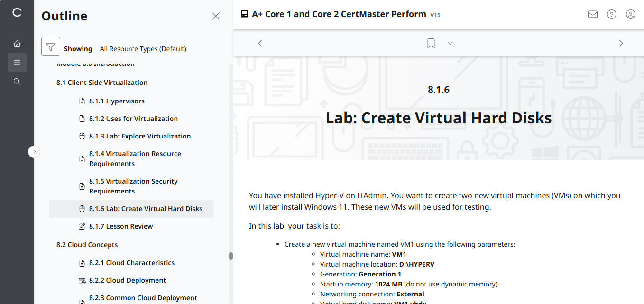Open the messages envelope icon
This screenshot has height=304, width=644.
point(592,14)
